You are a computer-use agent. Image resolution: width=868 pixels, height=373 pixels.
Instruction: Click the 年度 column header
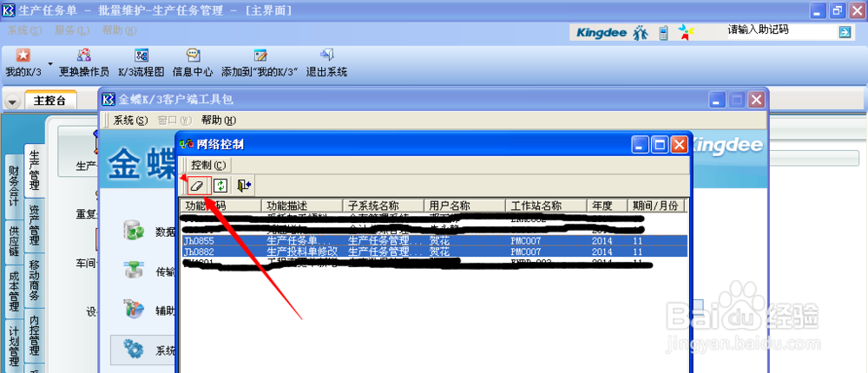pos(608,206)
